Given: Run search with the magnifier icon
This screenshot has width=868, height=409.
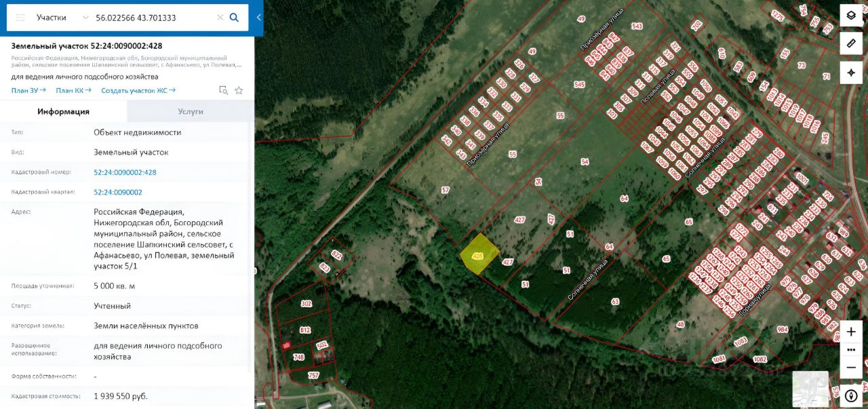Looking at the screenshot, I should click(235, 18).
